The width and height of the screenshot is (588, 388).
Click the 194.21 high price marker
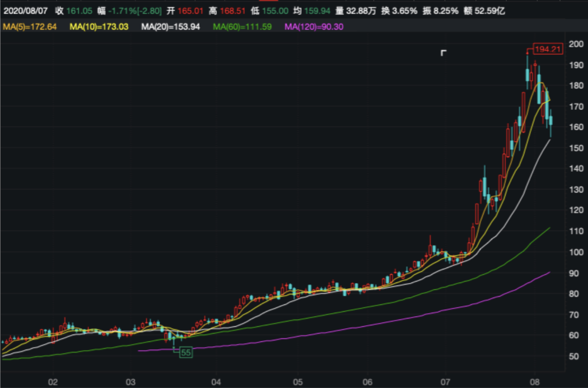coord(548,49)
